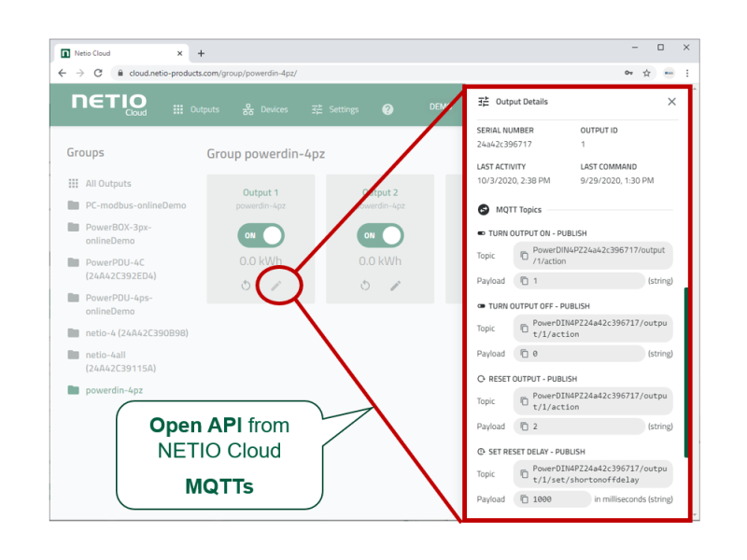The image size is (747, 560).
Task: Click the Output Details panel scrollbar
Action: 686,372
